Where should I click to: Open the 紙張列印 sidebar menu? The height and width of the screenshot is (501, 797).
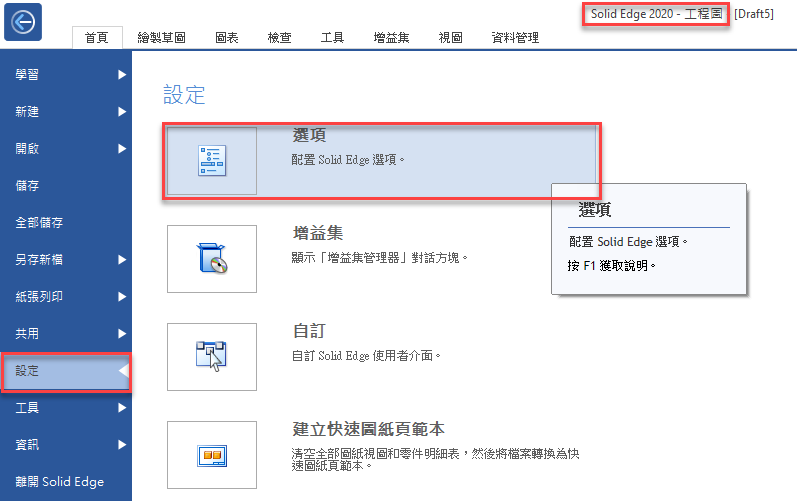66,297
